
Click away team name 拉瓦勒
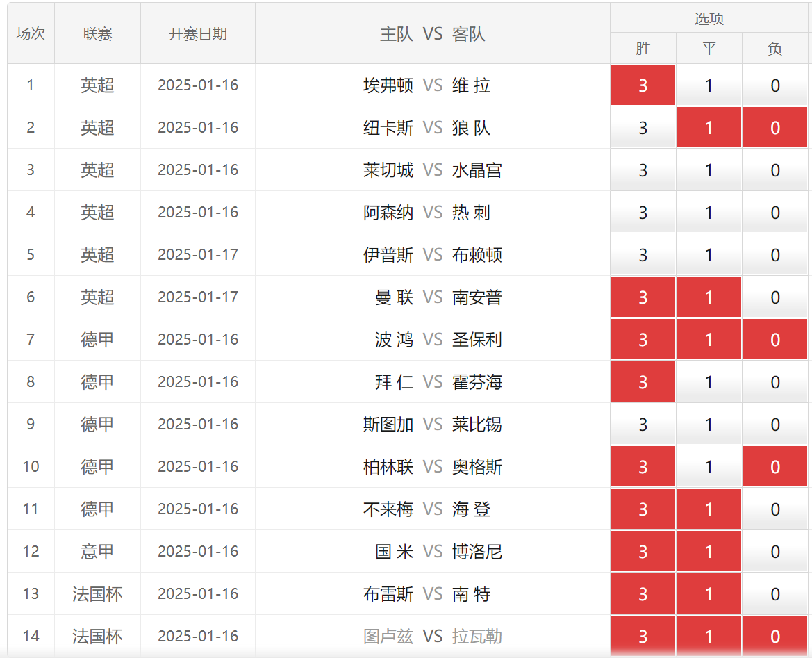tap(477, 637)
